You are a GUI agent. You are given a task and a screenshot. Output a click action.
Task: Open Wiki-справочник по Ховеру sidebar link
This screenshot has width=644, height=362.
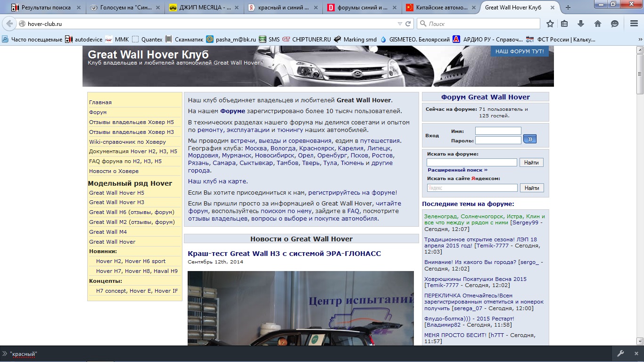[x=128, y=142]
